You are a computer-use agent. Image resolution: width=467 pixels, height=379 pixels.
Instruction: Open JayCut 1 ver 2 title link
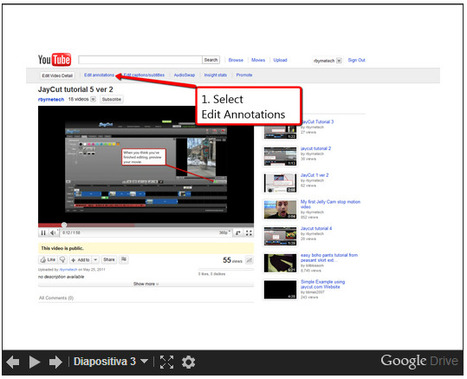click(314, 175)
